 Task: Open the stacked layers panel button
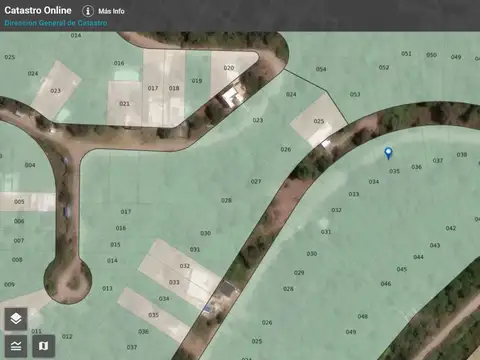16,319
